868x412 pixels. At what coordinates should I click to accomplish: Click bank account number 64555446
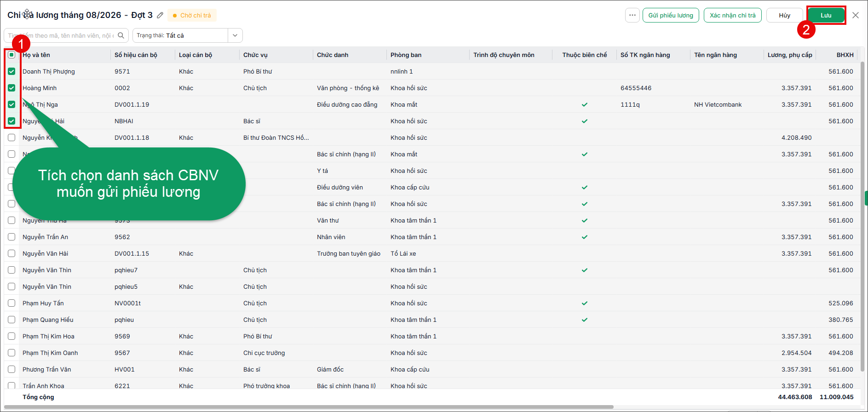coord(636,88)
